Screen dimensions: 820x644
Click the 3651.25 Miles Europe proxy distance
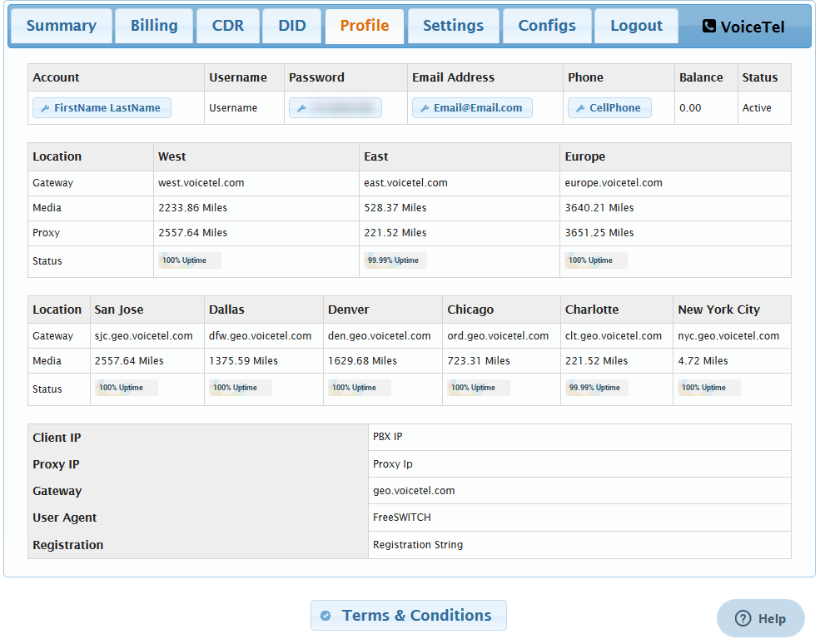pos(599,233)
